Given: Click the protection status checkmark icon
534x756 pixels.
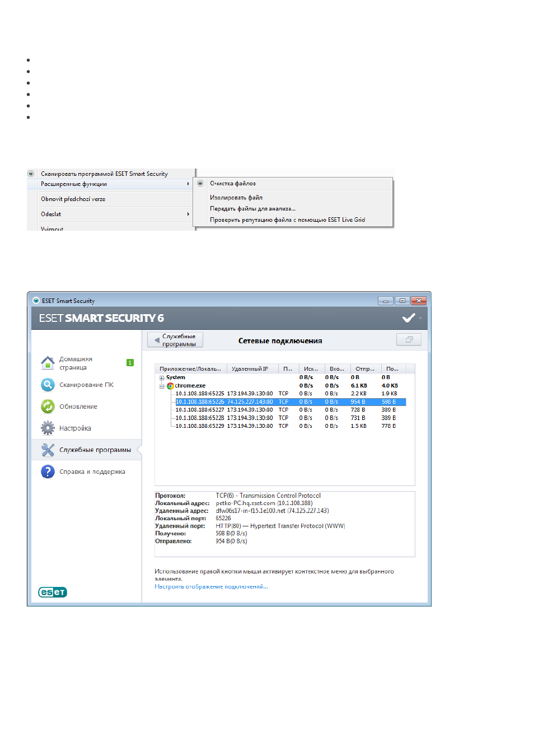Looking at the screenshot, I should pos(409,318).
